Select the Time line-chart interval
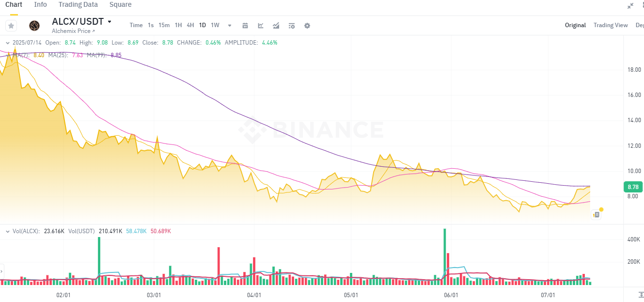 pyautogui.click(x=136, y=25)
